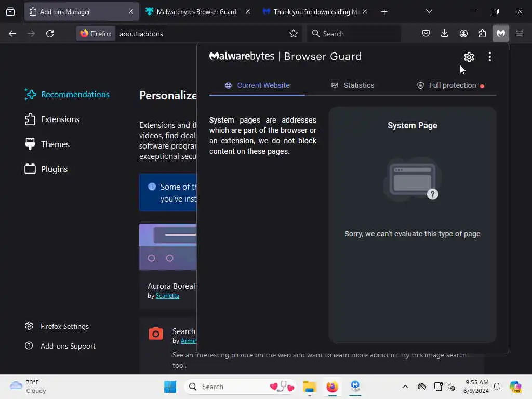Screen dimensions: 532x399
Task: Open the Downloads panel icon
Action: (445, 33)
